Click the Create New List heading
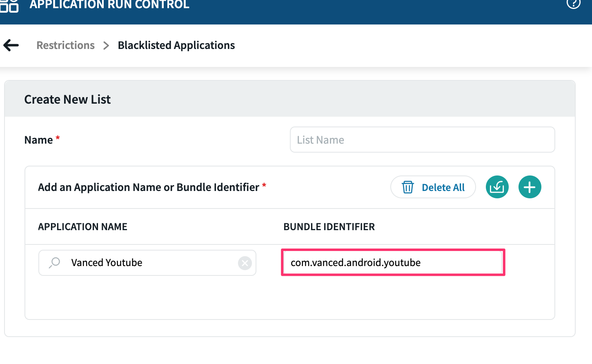 point(67,100)
